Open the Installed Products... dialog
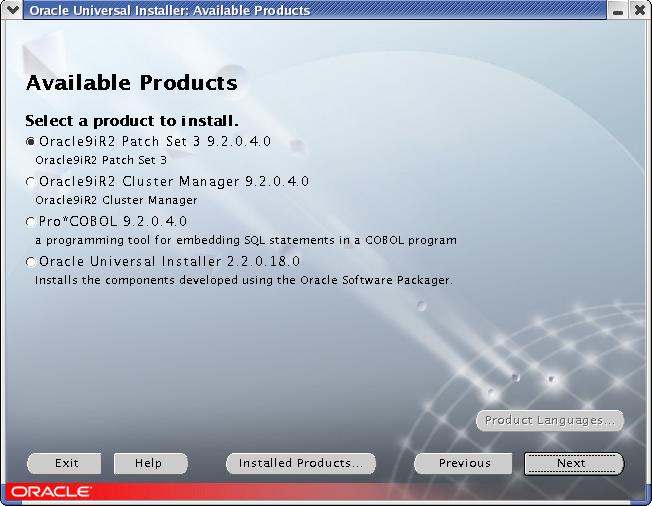 [x=301, y=463]
